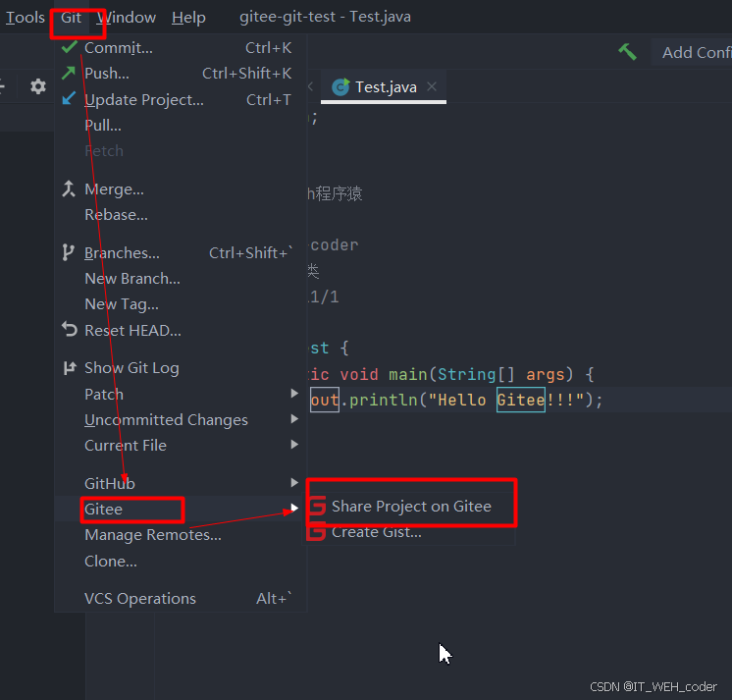Select Show Git Log menu entry
Screen dimensions: 732x700
pos(181,368)
